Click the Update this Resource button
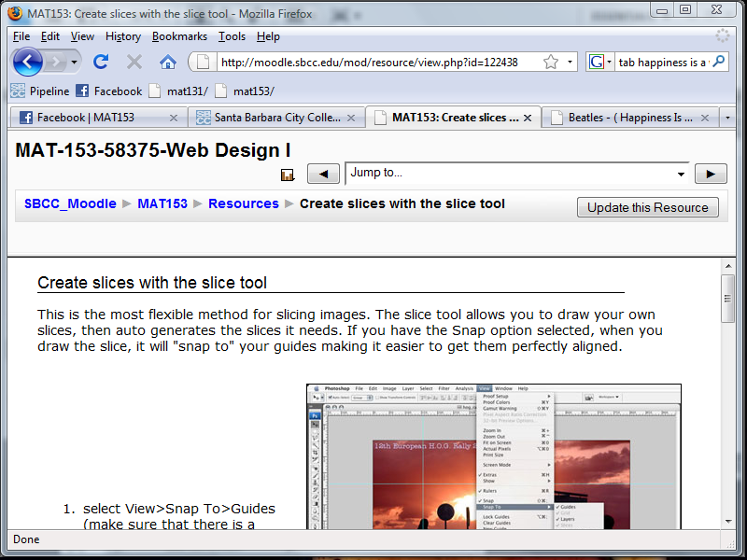This screenshot has width=747, height=560. [647, 206]
